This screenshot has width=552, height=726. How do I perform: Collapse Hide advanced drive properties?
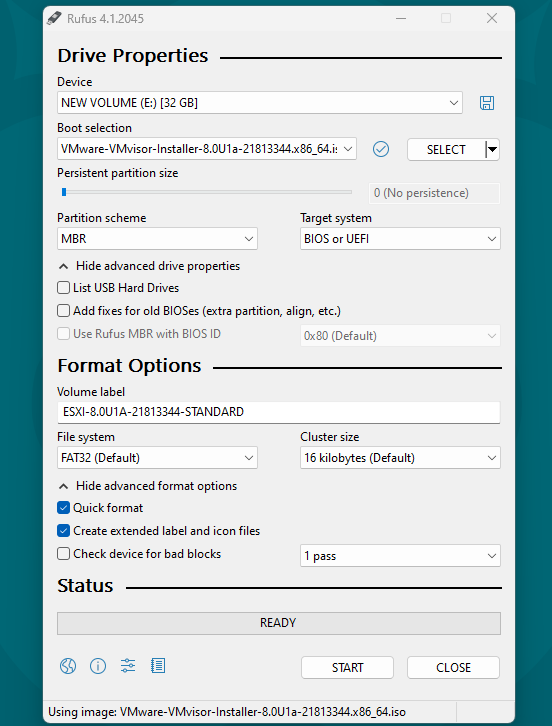pos(149,266)
